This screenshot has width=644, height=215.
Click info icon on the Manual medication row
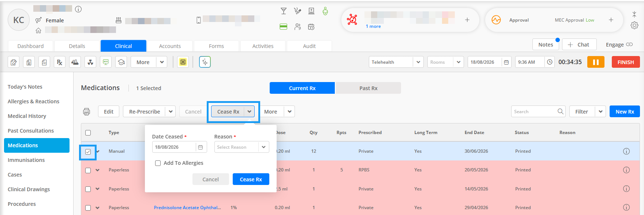[626, 151]
